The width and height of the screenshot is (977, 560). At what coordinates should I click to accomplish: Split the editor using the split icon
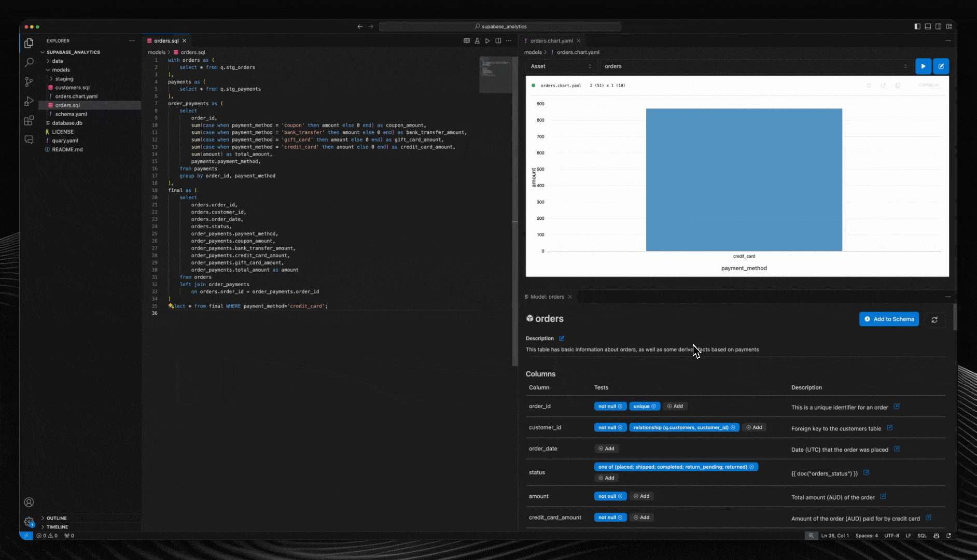(498, 40)
